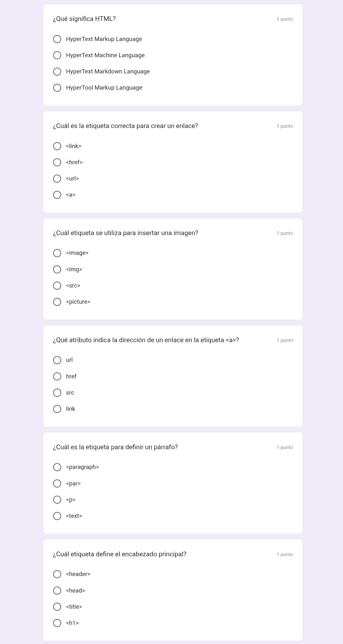The image size is (343, 644).
Task: Select the <picture> tag answer
Action: [x=57, y=302]
